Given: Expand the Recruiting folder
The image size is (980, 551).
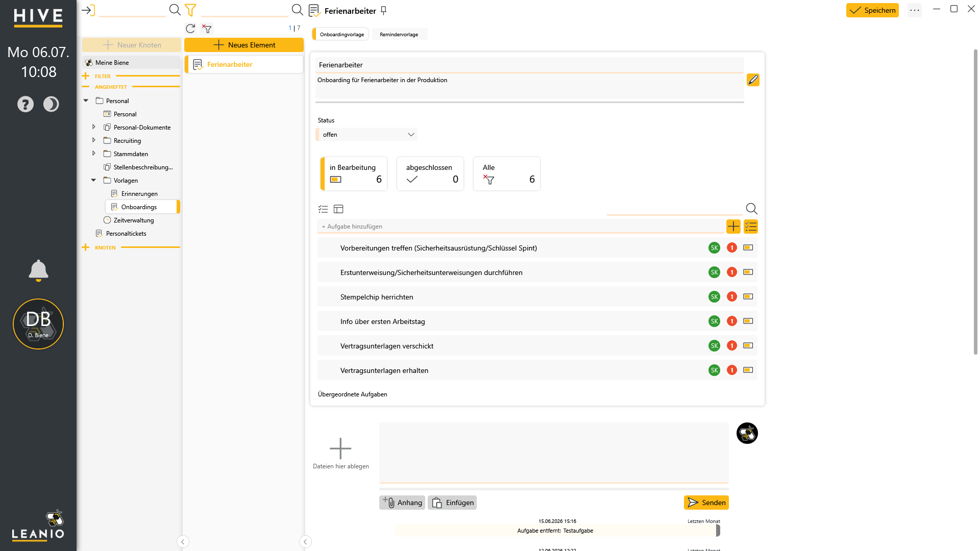Looking at the screenshot, I should [93, 140].
